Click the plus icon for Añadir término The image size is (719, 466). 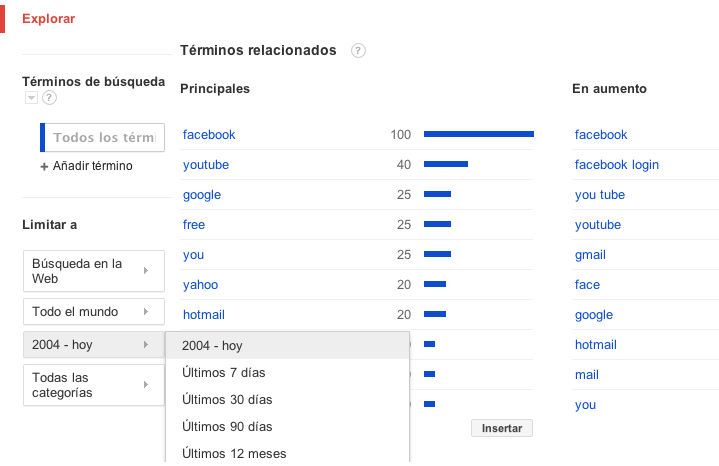(x=44, y=166)
